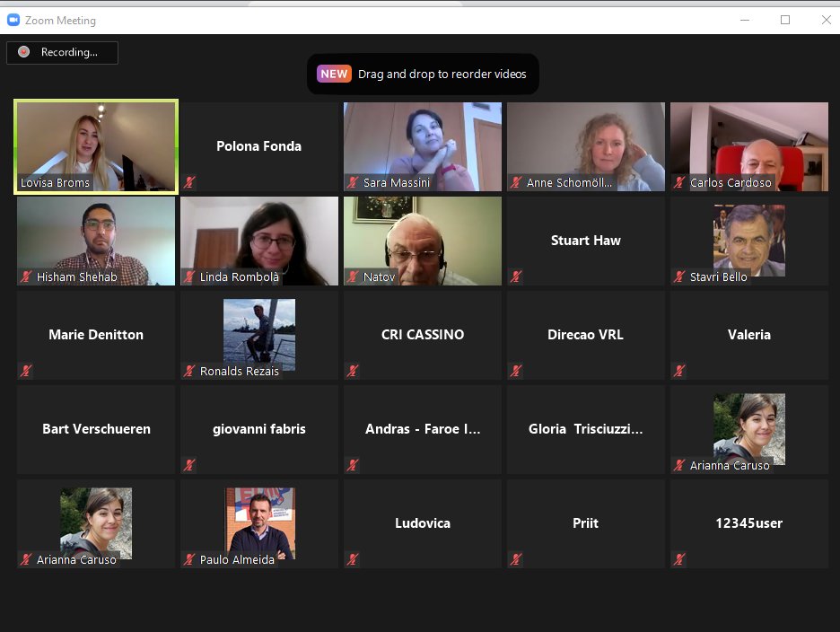Click the Bart Verschueren name text
The height and width of the screenshot is (632, 840).
pyautogui.click(x=96, y=429)
